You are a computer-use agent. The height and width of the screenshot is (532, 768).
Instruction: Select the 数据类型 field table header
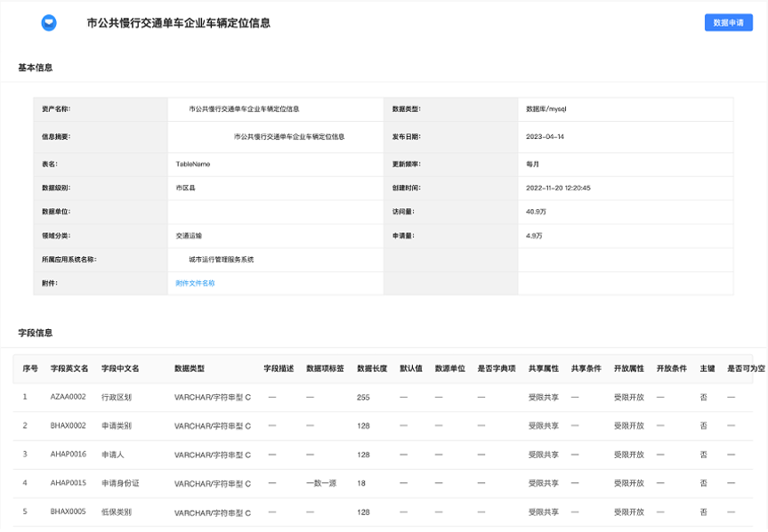pos(189,368)
